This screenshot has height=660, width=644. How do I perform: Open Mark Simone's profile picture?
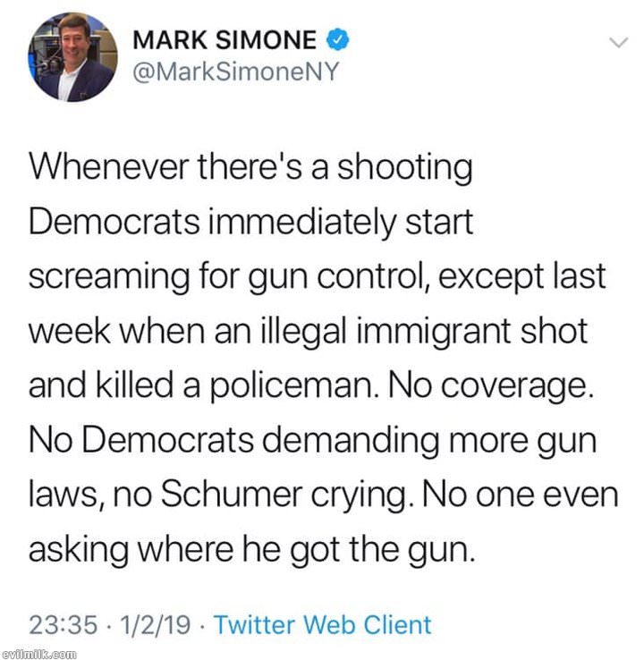pos(72,57)
